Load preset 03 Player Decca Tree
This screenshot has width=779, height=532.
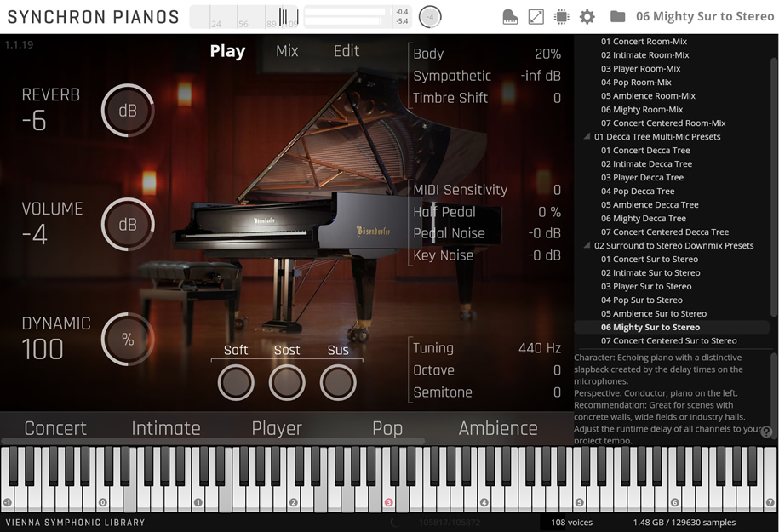coord(643,177)
